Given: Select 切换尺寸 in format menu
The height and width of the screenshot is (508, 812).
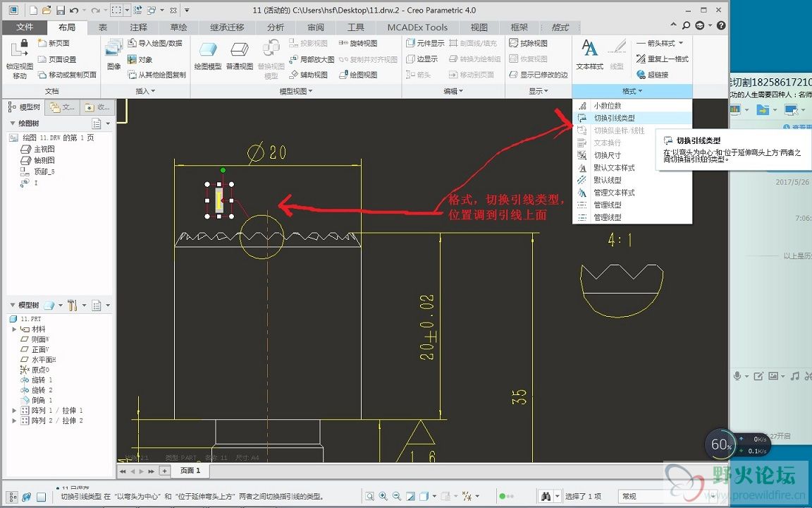Looking at the screenshot, I should [x=632, y=155].
